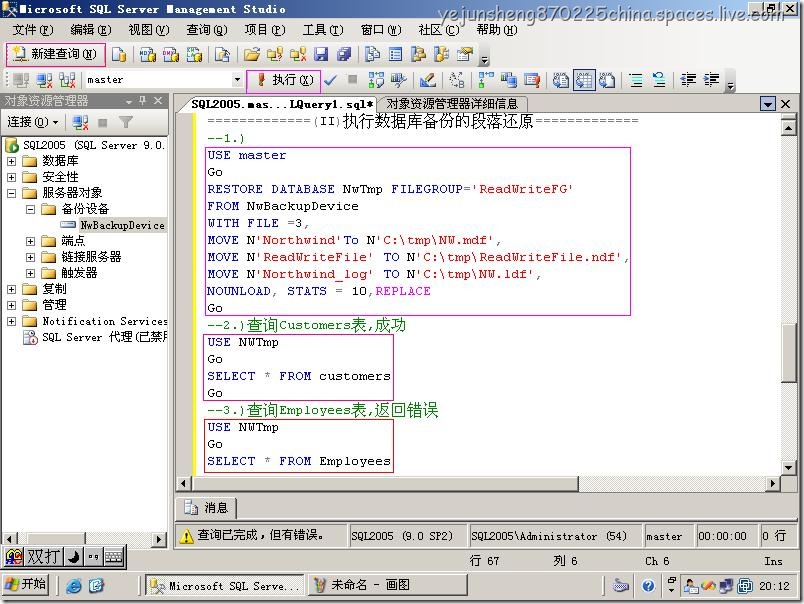Switch to the SQLQuery1.sql tab
Screen dimensions: 804x604
[x=282, y=104]
